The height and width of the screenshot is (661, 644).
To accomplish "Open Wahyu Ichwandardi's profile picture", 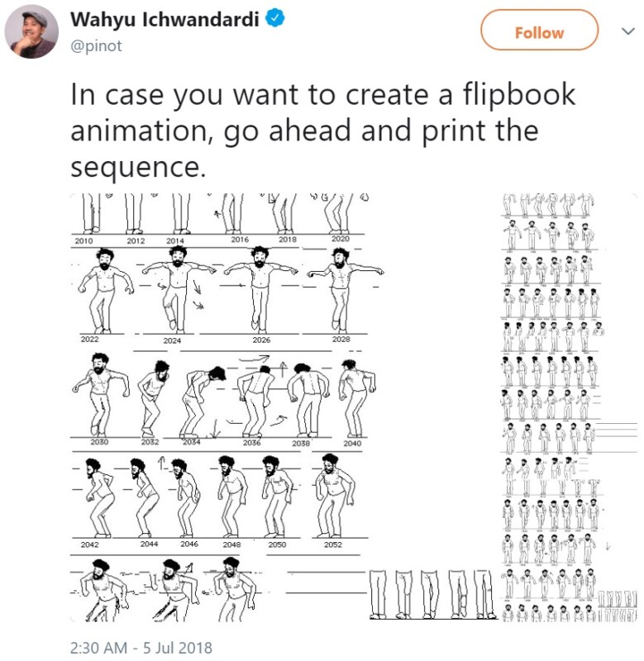I will (x=31, y=31).
